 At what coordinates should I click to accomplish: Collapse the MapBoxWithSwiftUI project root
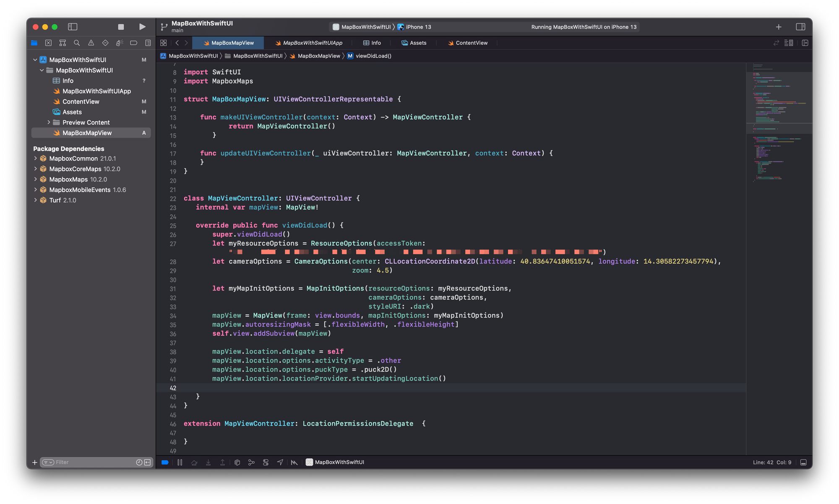tap(35, 60)
